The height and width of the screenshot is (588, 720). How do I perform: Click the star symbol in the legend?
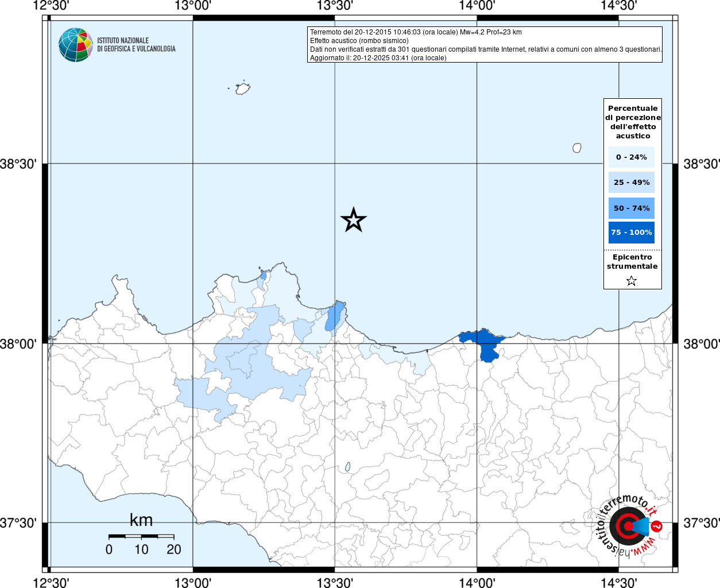click(x=632, y=281)
